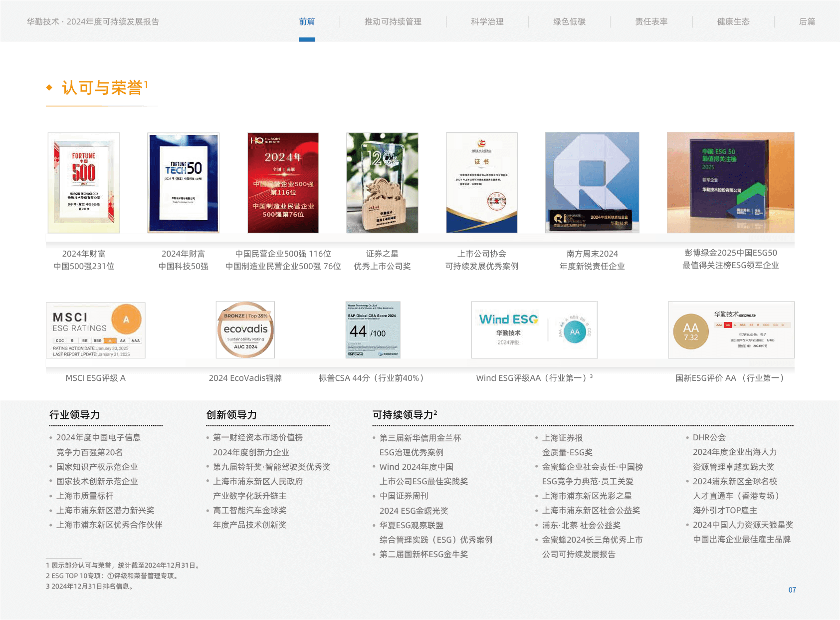Open the 南方周末 white R trophy image

pyautogui.click(x=592, y=182)
